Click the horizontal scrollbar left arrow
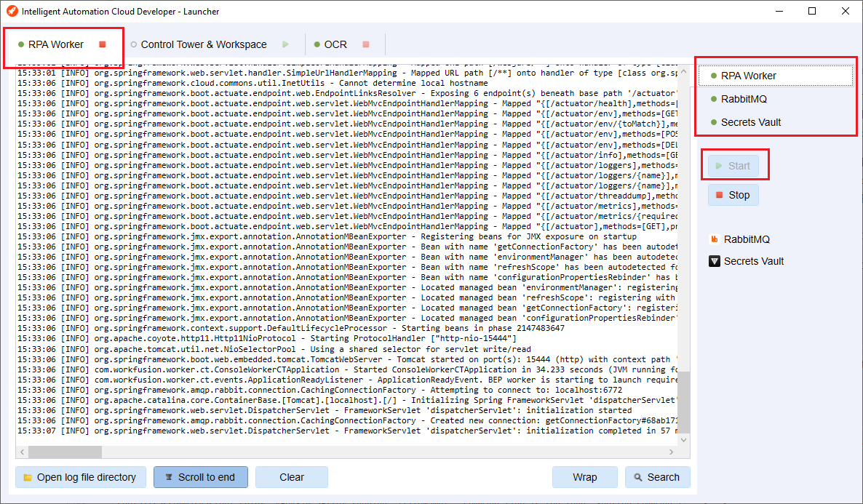This screenshot has width=863, height=504. (x=22, y=452)
